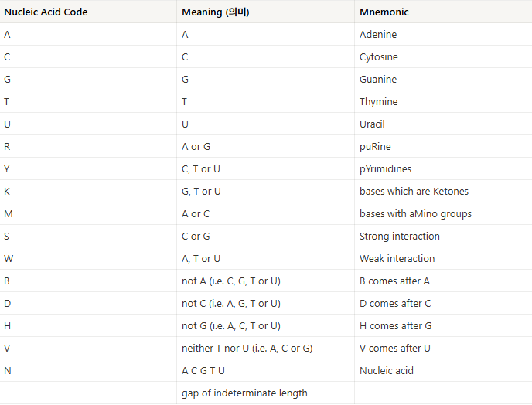Click the "Nucleic Acid Code" column header
Image resolution: width=532 pixels, height=405 pixels.
(46, 12)
